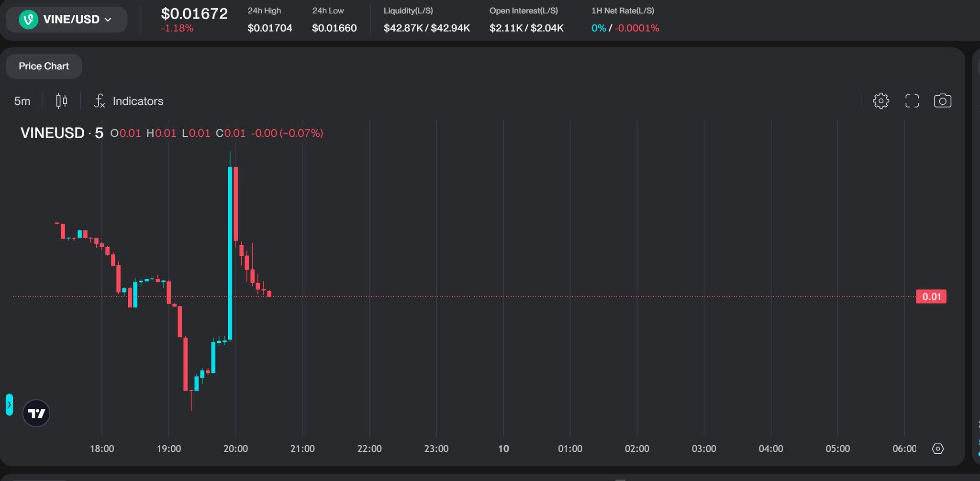The width and height of the screenshot is (980, 481).
Task: Click the Indicators fx icon
Action: tap(100, 101)
